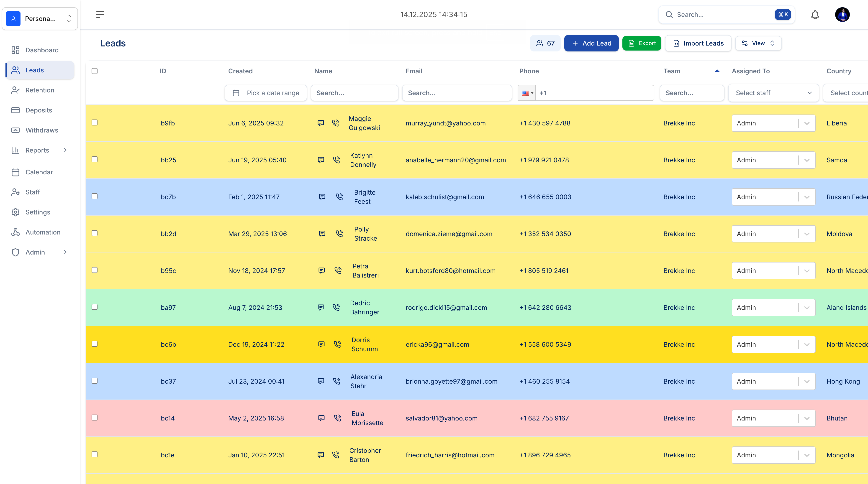The height and width of the screenshot is (484, 868).
Task: Open the View dropdown
Action: 758,43
